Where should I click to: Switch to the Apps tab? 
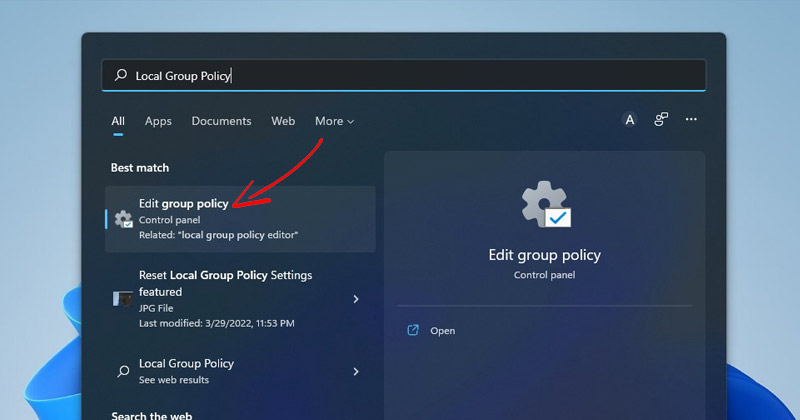pyautogui.click(x=158, y=121)
